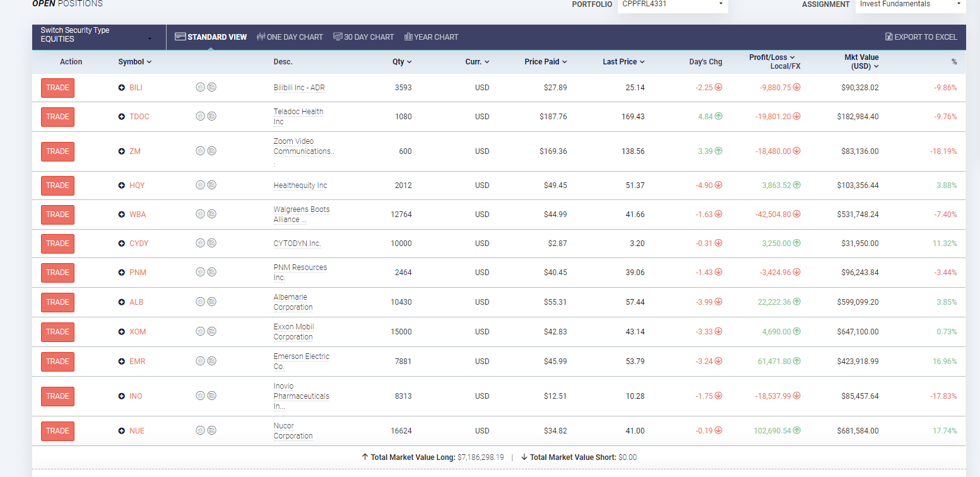Viewport: 980px width, 477px height.
Task: Click Trade button for HQY
Action: pos(57,185)
